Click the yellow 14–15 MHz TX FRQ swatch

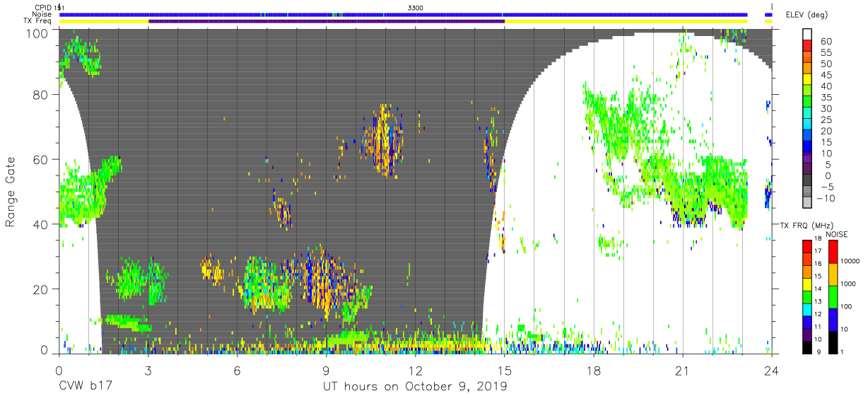coord(808,284)
